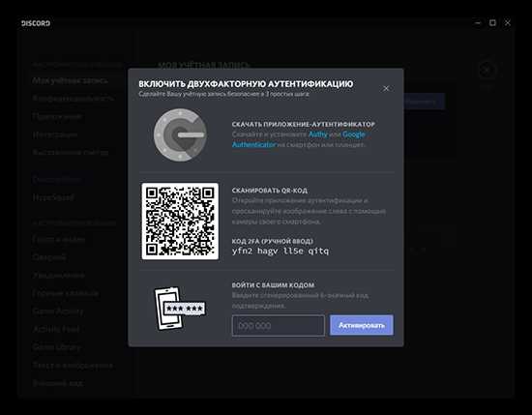Click the Активировать button
Image resolution: width=532 pixels, height=415 pixels.
pos(362,325)
